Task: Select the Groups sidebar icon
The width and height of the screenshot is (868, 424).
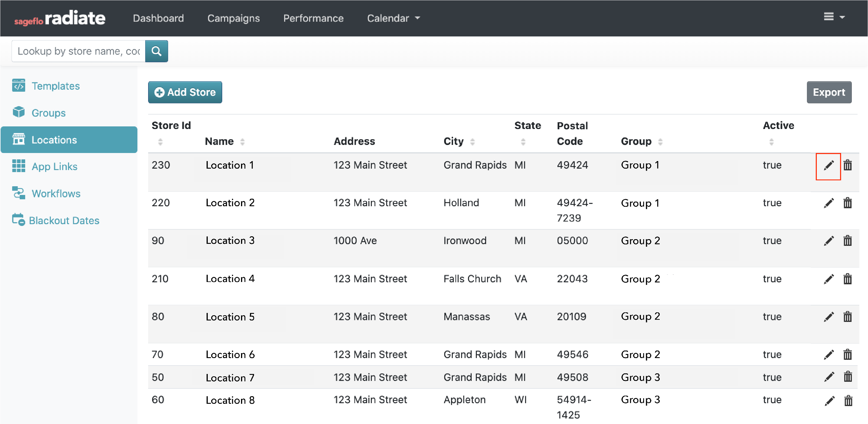Action: click(19, 113)
